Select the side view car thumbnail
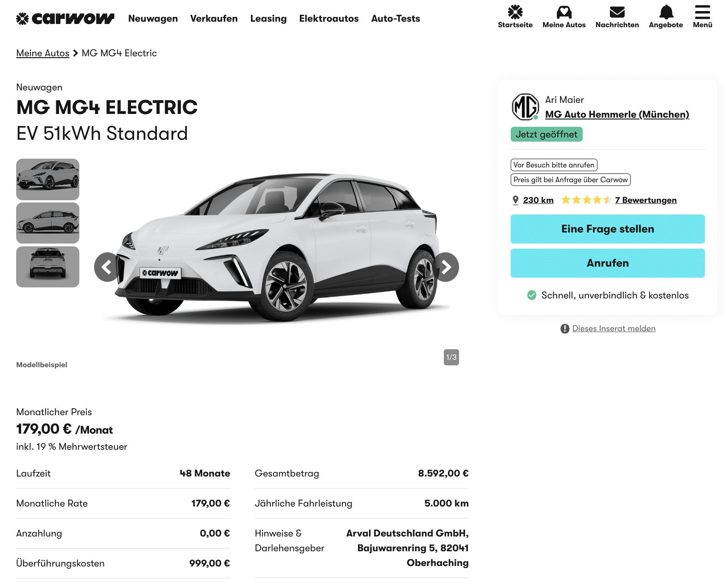The height and width of the screenshot is (584, 728). [48, 223]
